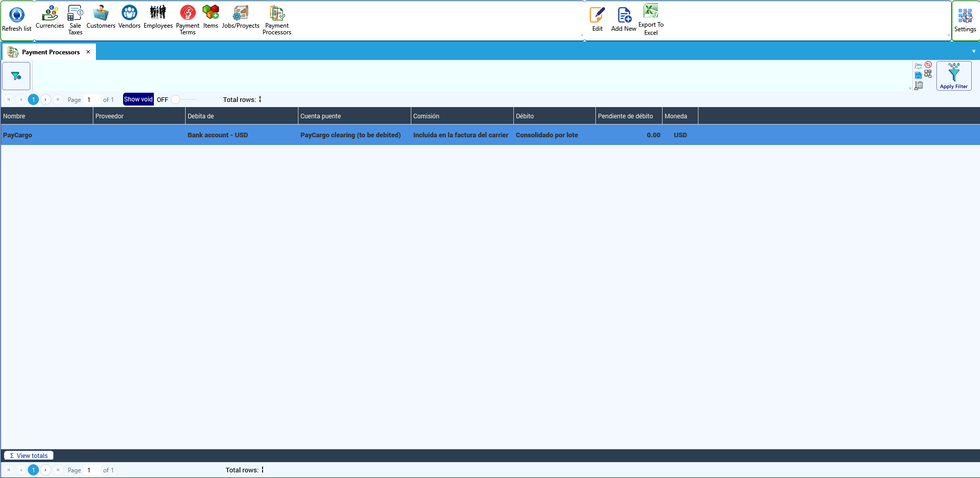980x478 pixels.
Task: Open the Items list
Action: click(211, 17)
